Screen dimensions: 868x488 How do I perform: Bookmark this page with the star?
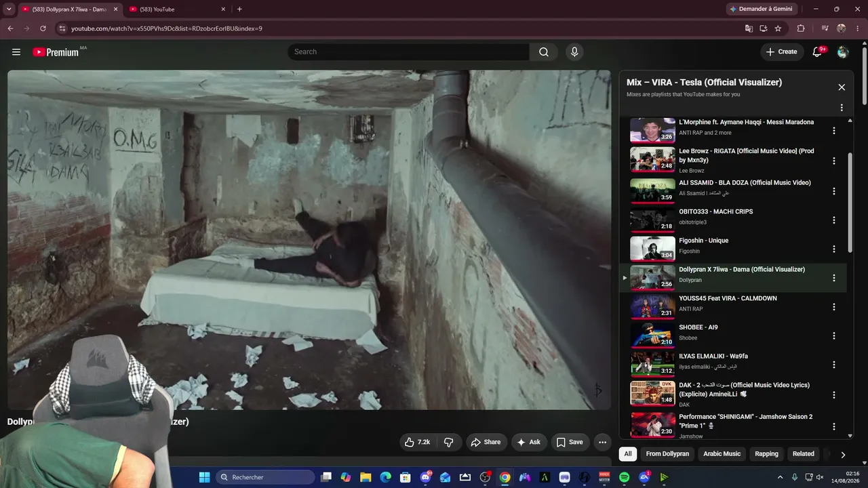pyautogui.click(x=778, y=28)
